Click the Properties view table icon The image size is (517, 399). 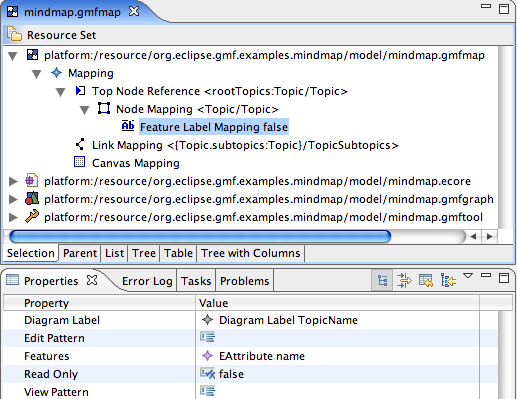[x=13, y=280]
